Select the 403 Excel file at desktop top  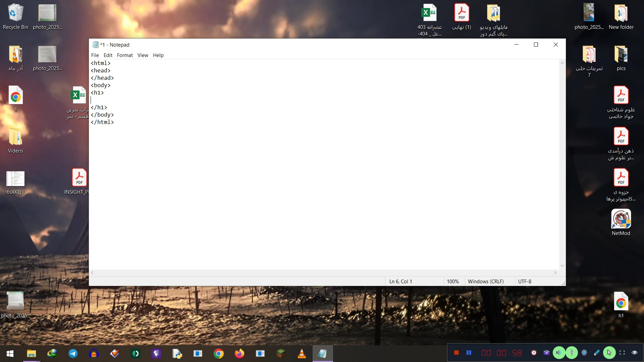pos(430,20)
